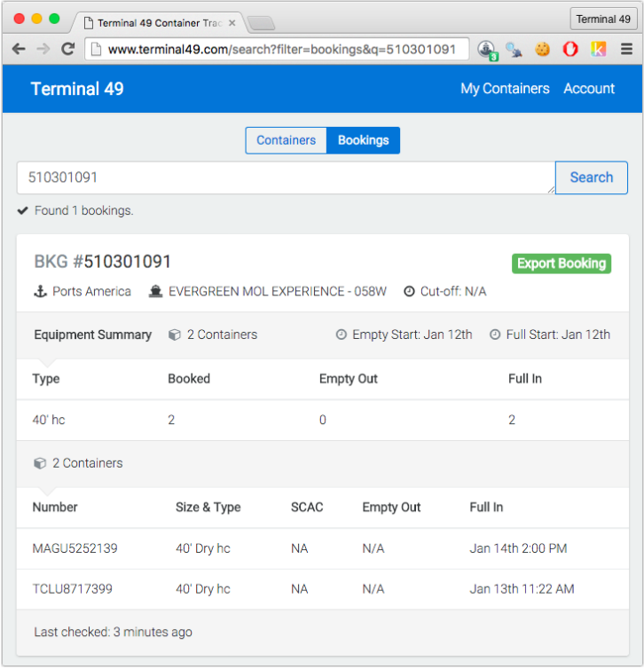644x669 pixels.
Task: Click the Number column header
Action: point(55,507)
